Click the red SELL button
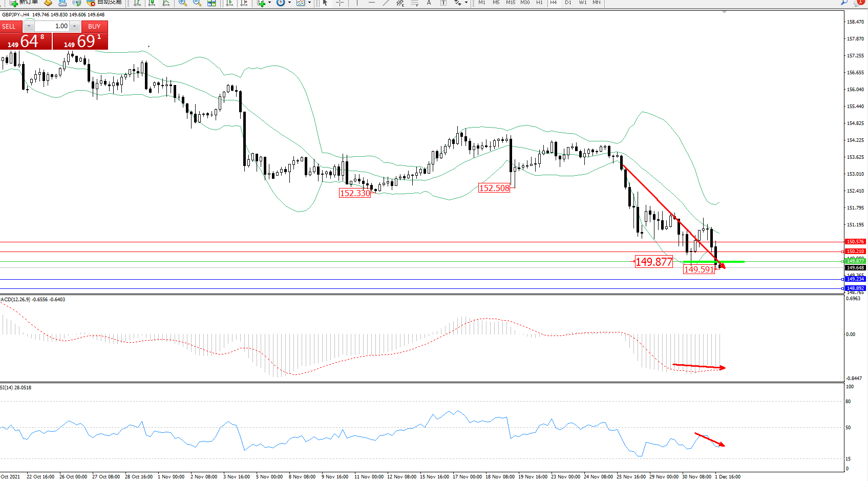Screen dimensions: 868x481 click(11, 26)
